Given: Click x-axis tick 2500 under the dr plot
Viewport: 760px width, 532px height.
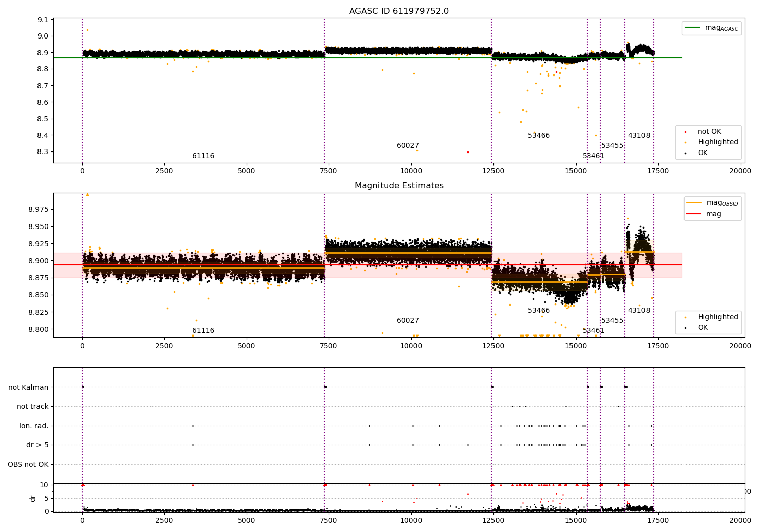Looking at the screenshot, I should 164,520.
